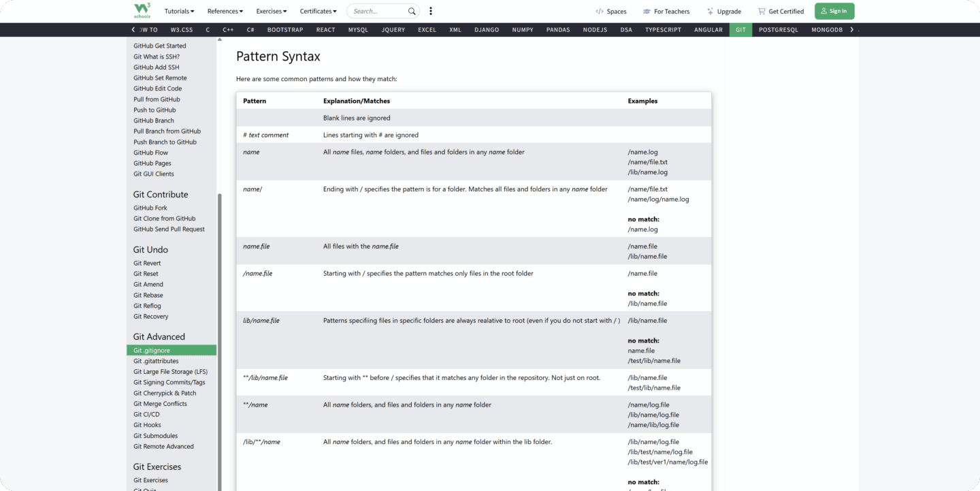Switch to the MYSQL topic
980x491 pixels.
click(x=358, y=30)
